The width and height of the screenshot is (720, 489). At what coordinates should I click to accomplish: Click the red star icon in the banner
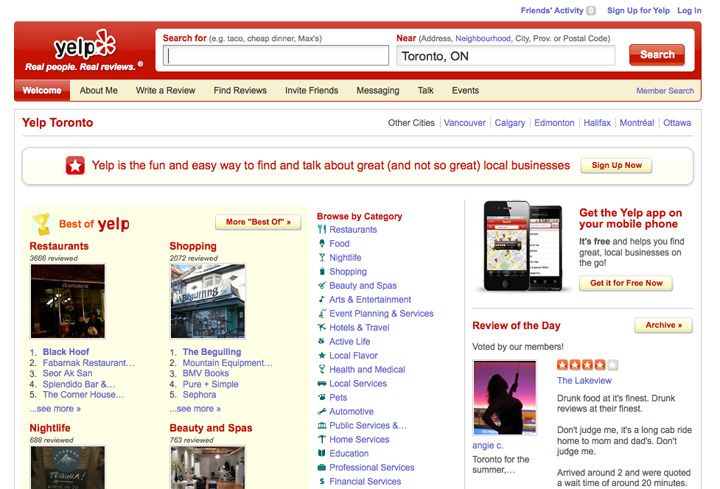click(75, 165)
